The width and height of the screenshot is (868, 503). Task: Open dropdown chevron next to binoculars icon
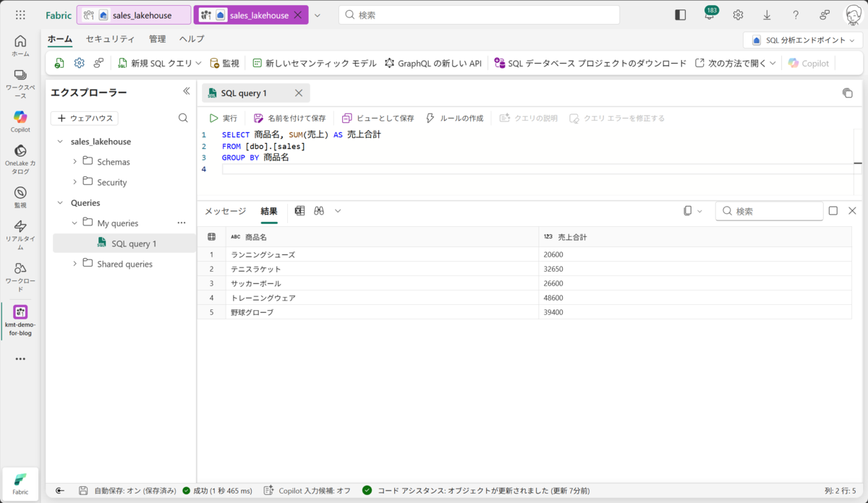click(337, 211)
